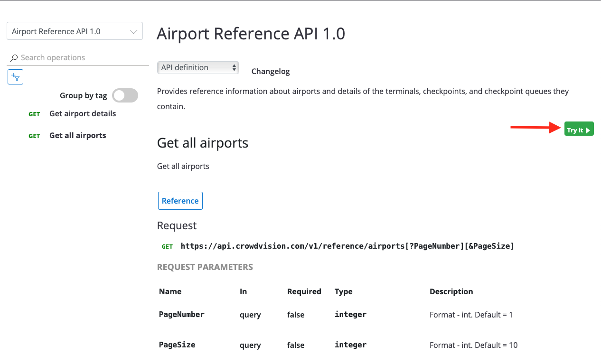This screenshot has height=364, width=601.
Task: Click the GET badge beside sidebar Get all airports
Action: click(34, 136)
